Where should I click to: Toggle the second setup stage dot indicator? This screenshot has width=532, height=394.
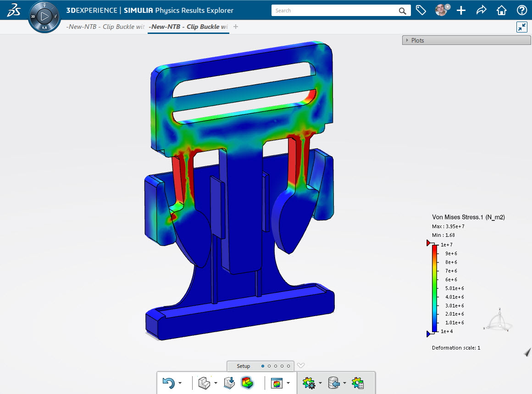(x=269, y=366)
